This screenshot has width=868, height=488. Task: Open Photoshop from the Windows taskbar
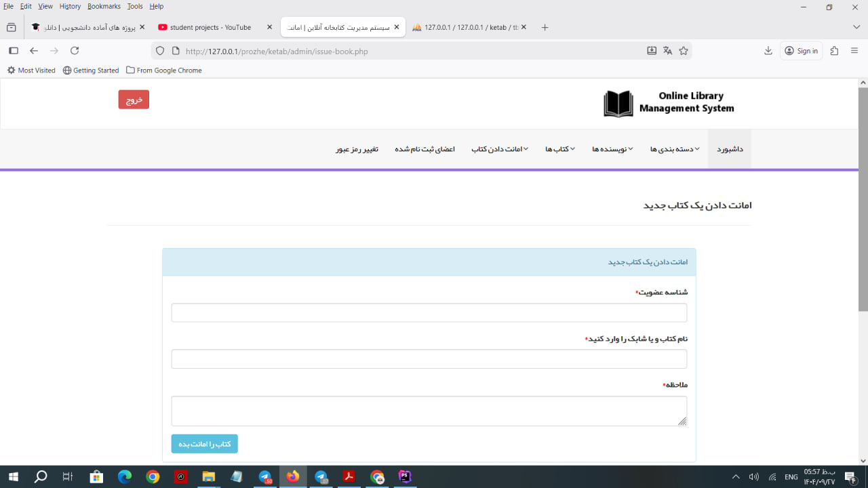coord(405,476)
